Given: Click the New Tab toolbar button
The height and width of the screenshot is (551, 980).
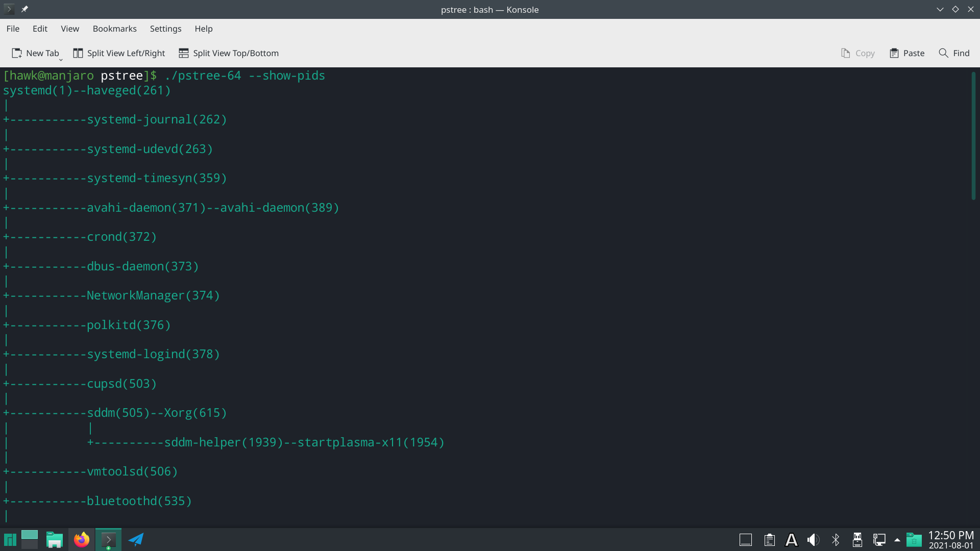Looking at the screenshot, I should [35, 53].
